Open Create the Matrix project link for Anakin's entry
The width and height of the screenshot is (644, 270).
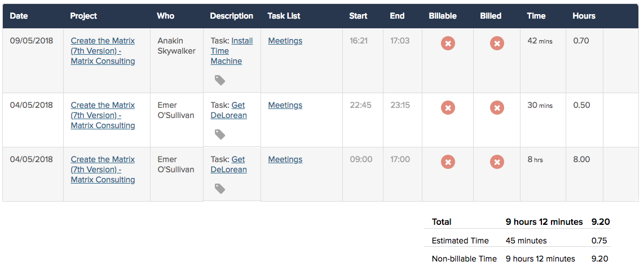click(103, 51)
